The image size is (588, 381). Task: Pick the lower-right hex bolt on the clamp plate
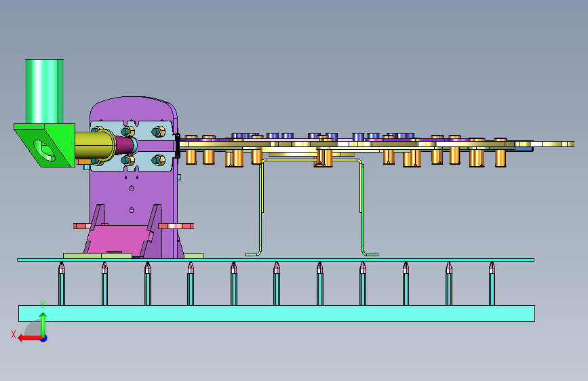(158, 161)
